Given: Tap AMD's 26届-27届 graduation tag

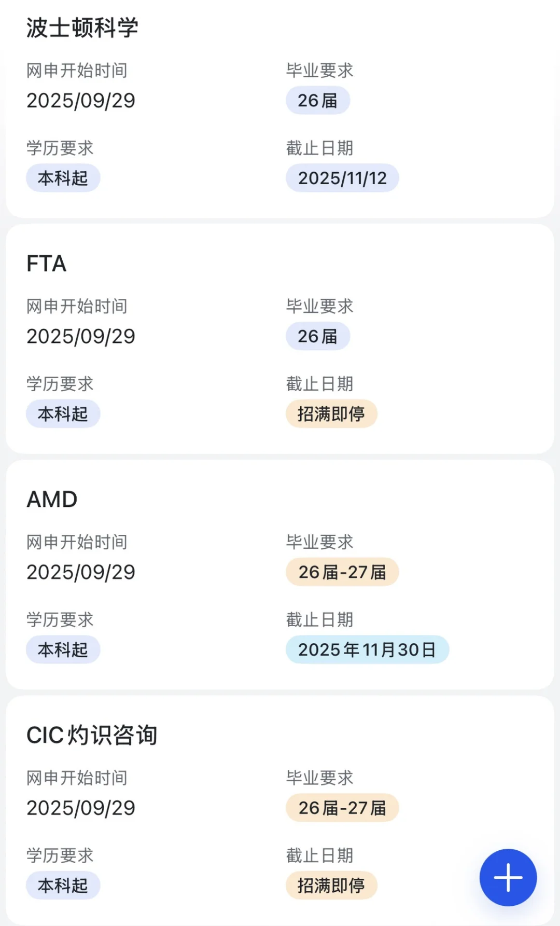Looking at the screenshot, I should (342, 572).
